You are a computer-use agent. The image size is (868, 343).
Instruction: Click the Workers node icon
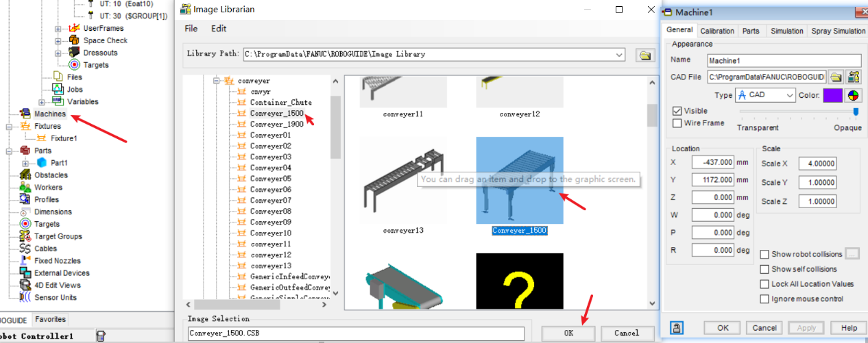25,188
